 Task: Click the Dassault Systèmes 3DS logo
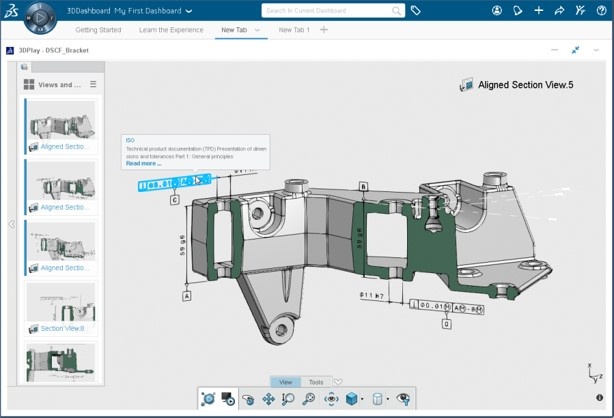pyautogui.click(x=11, y=12)
